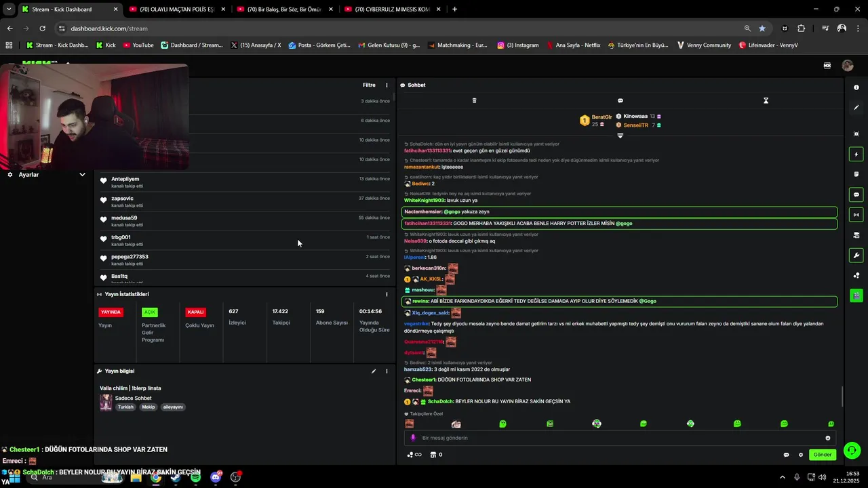The height and width of the screenshot is (488, 868).
Task: Open the emoji picker in the message box
Action: coord(828,438)
